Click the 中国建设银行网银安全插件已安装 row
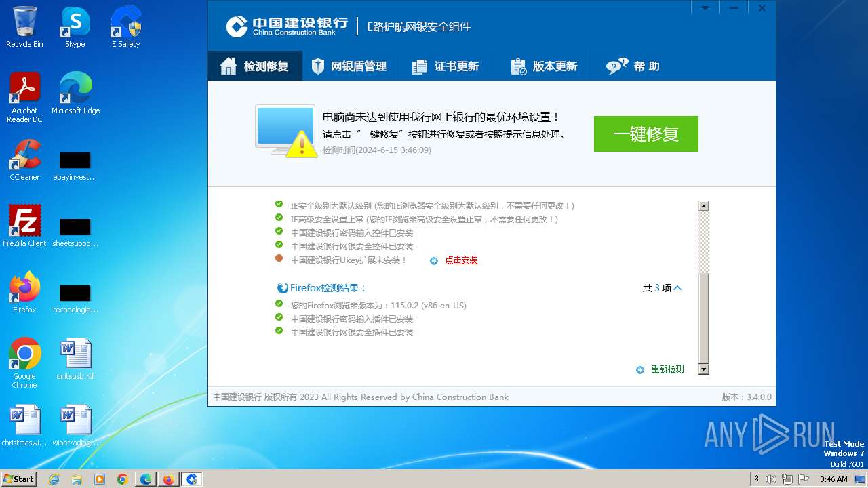868x488 pixels. click(352, 333)
